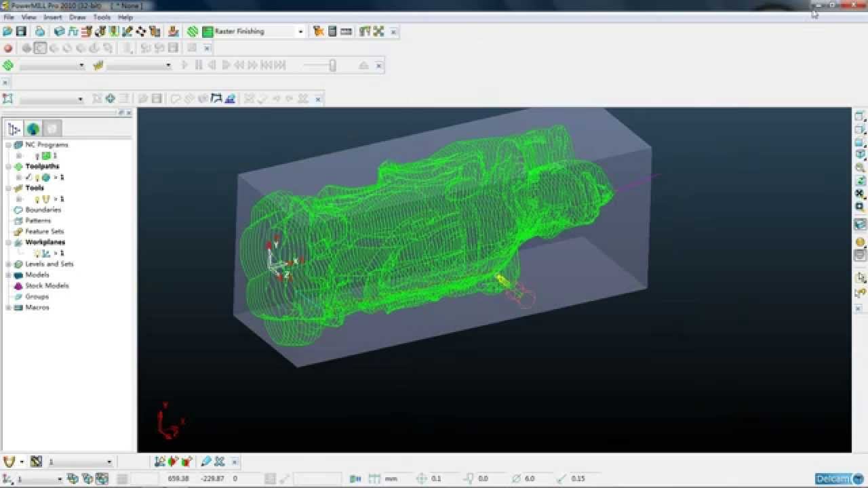Click the wireframe view icon in right toolbar
The width and height of the screenshot is (868, 488).
860,256
